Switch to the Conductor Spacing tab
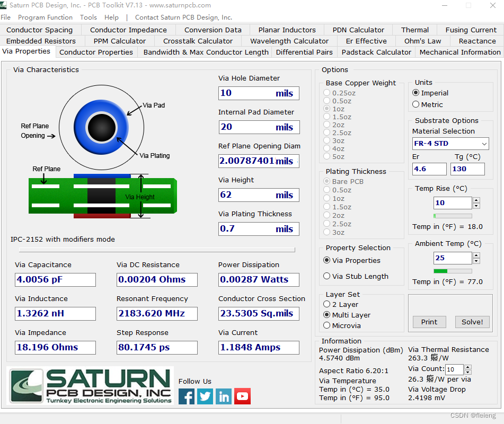 (x=40, y=30)
